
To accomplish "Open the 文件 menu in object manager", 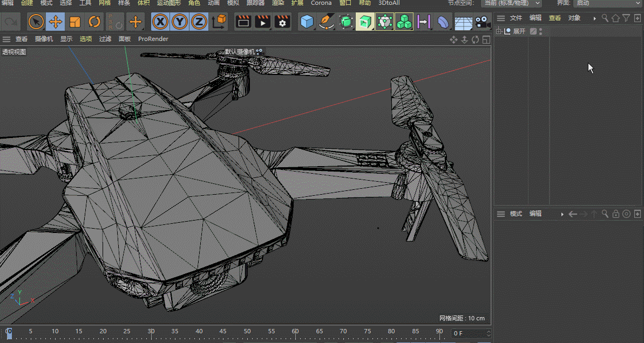I will (516, 18).
